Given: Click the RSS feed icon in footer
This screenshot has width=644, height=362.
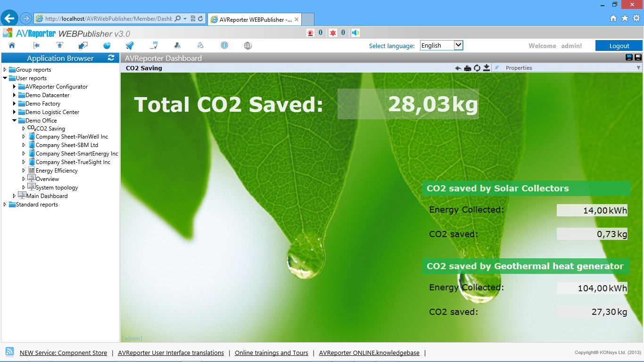Looking at the screenshot, I should 9,352.
